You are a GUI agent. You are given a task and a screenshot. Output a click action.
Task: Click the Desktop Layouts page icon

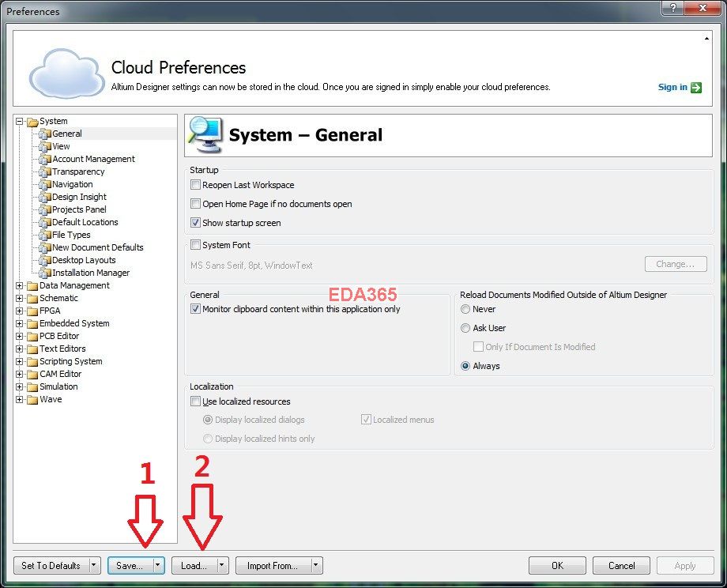pyautogui.click(x=45, y=261)
